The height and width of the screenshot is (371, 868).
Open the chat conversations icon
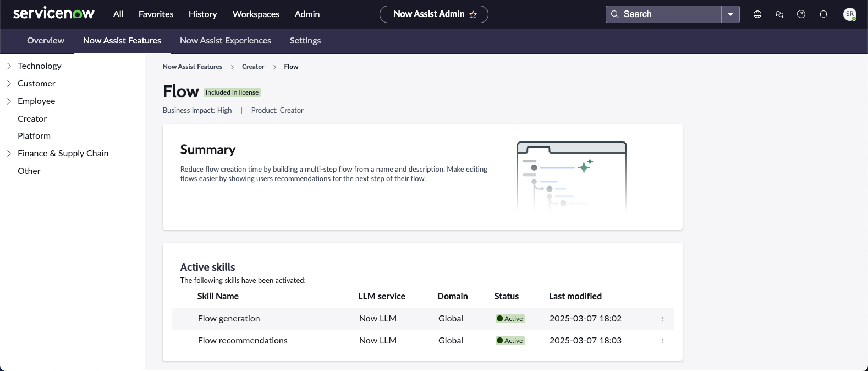pos(779,14)
